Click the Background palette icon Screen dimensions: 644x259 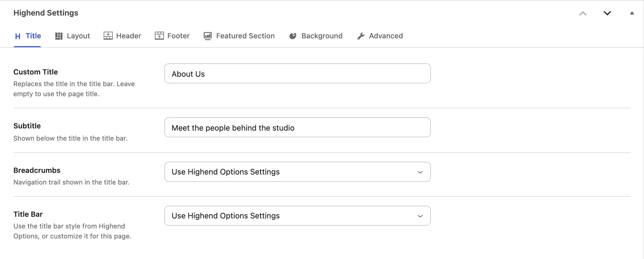pos(293,36)
